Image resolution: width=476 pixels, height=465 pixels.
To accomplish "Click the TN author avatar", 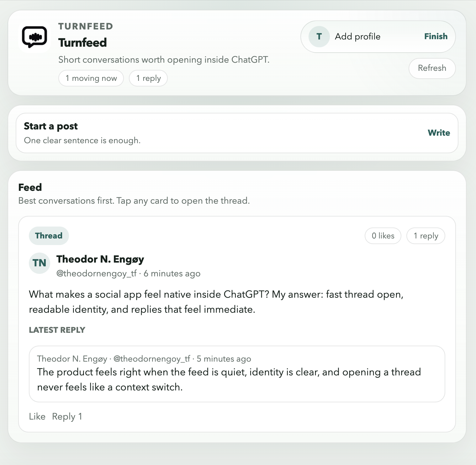I will pyautogui.click(x=40, y=263).
